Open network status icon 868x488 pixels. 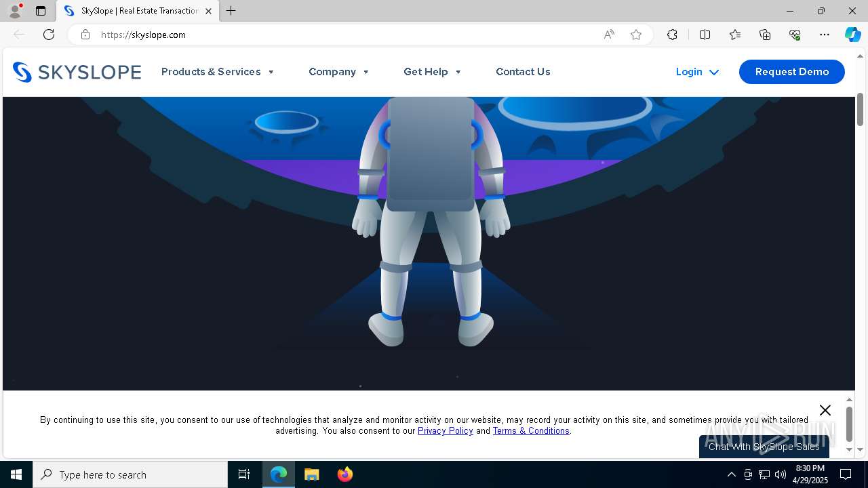(764, 474)
